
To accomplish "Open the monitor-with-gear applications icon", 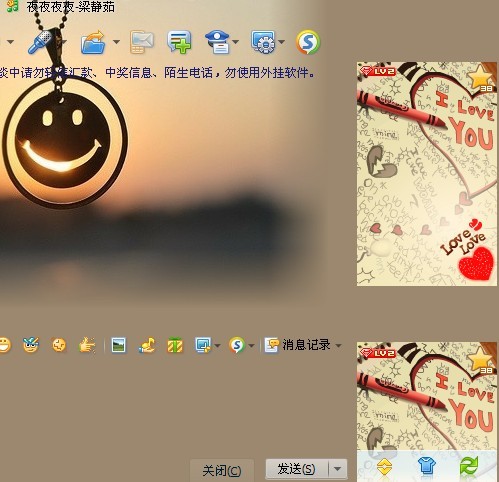I will pyautogui.click(x=263, y=42).
